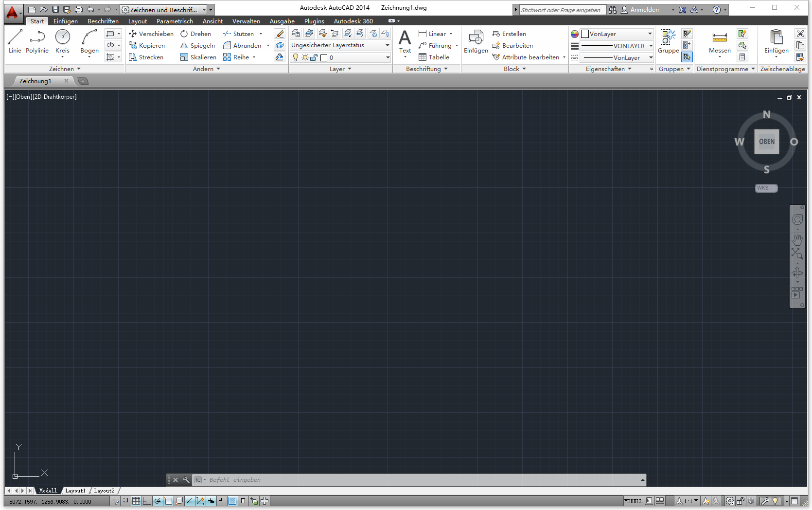Switch to Layout1 tab
The image size is (812, 510).
click(x=75, y=491)
